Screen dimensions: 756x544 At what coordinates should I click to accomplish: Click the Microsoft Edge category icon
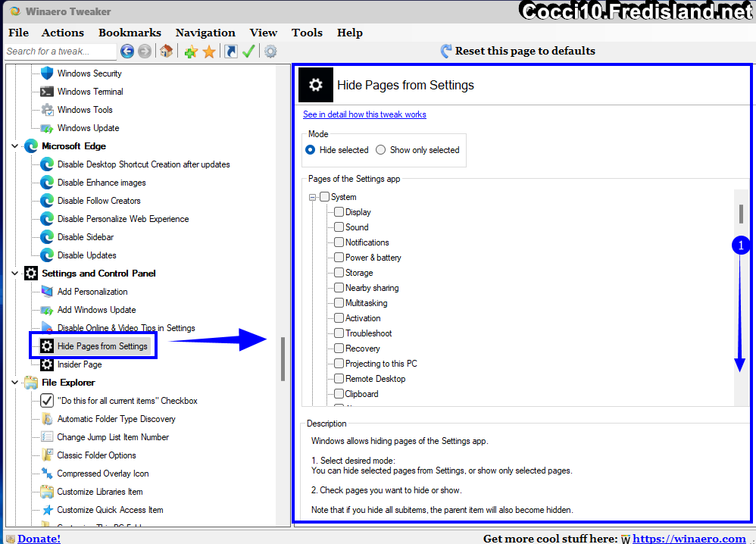pyautogui.click(x=31, y=146)
